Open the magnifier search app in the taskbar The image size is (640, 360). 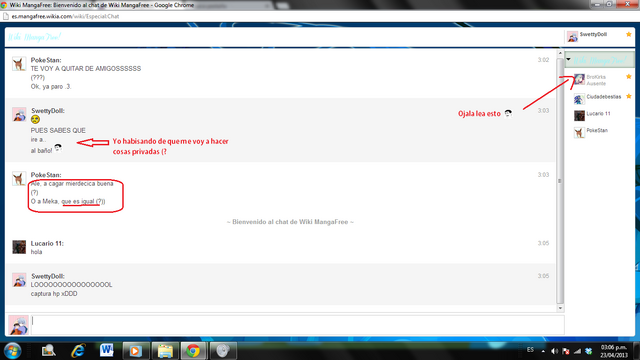(x=49, y=351)
